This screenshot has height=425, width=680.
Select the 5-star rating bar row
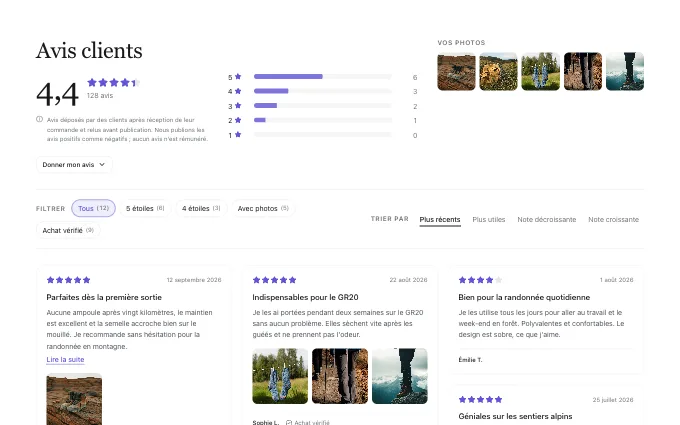tap(323, 77)
